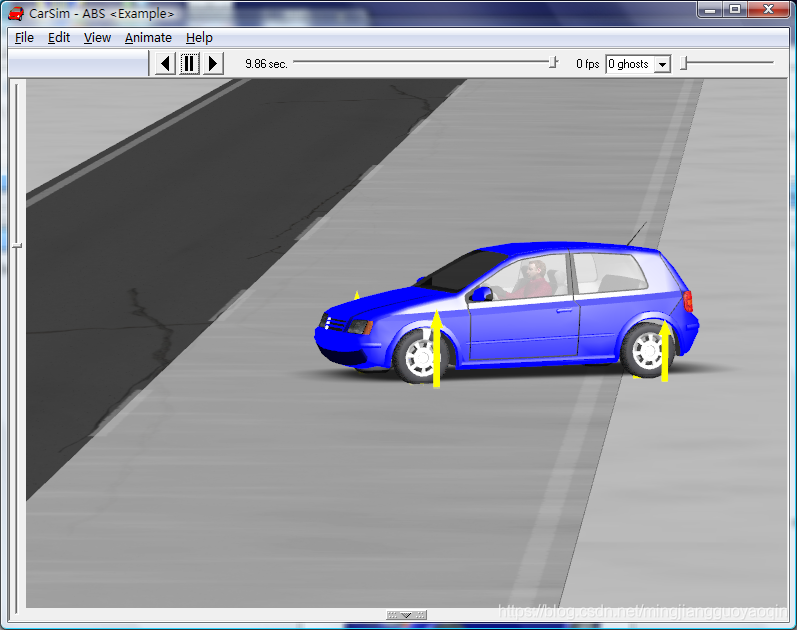Click the '9.86 sec.' time readout
797x630 pixels.
pyautogui.click(x=266, y=64)
